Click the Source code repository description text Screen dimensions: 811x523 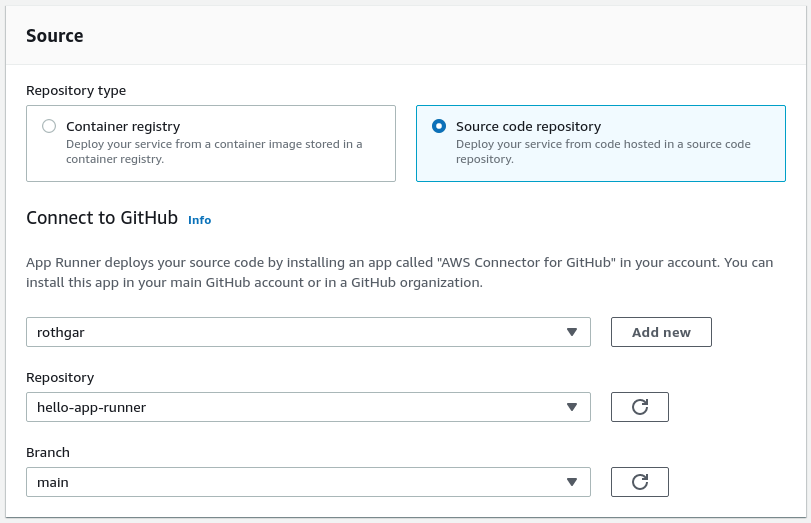603,151
